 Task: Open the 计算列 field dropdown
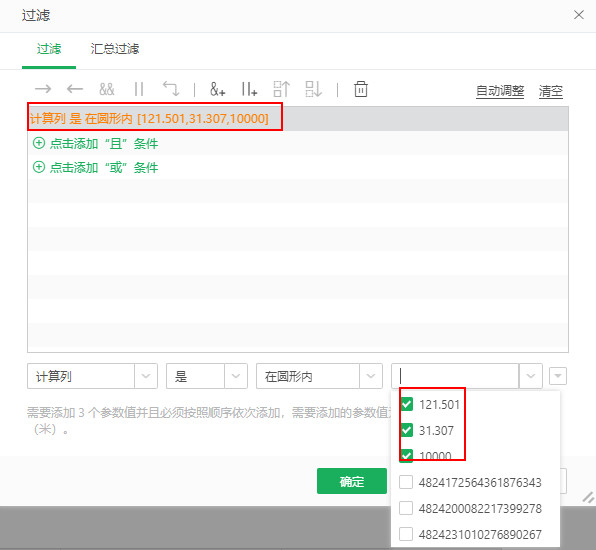tap(146, 376)
